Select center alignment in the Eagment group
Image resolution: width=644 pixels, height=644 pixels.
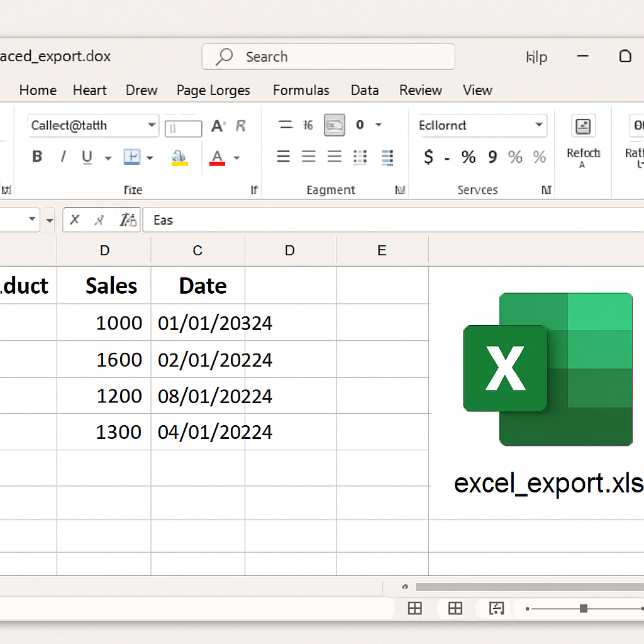click(x=308, y=157)
